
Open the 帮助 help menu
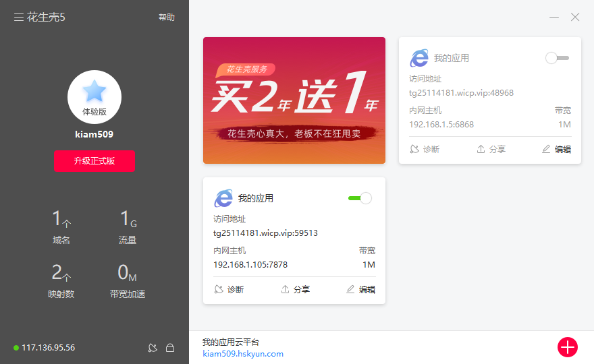click(x=167, y=17)
